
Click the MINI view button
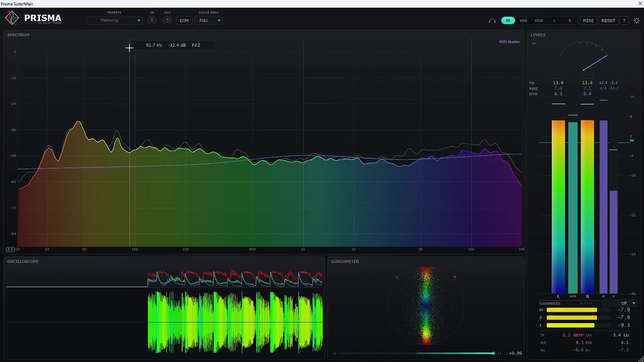point(588,21)
